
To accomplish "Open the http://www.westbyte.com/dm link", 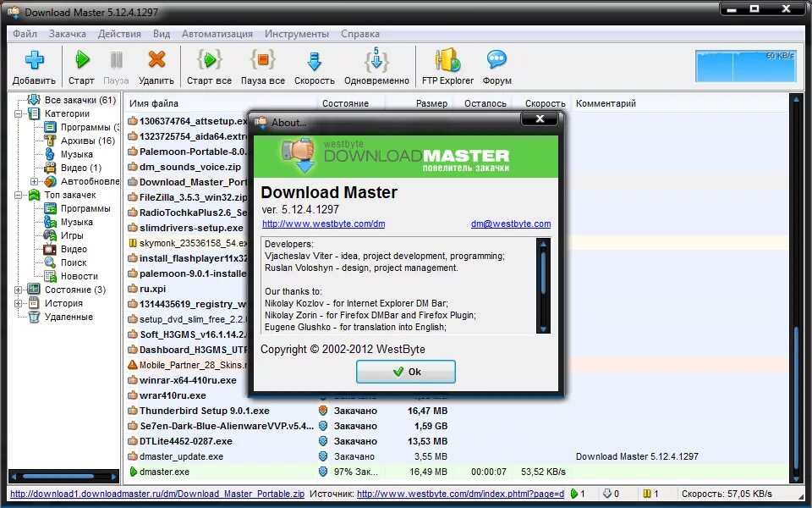I will coord(323,224).
